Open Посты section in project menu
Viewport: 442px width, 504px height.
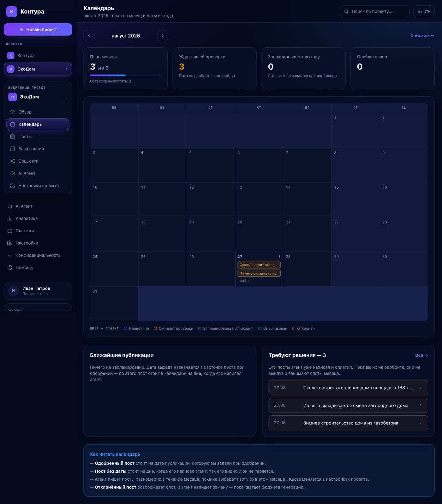[x=38, y=137]
